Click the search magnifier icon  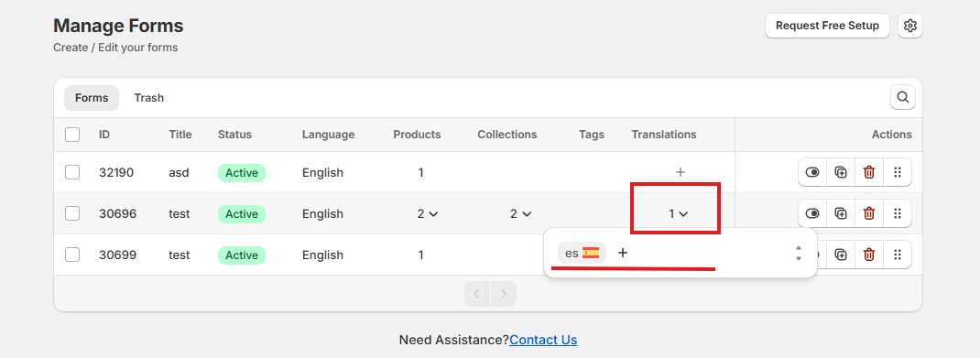point(902,97)
